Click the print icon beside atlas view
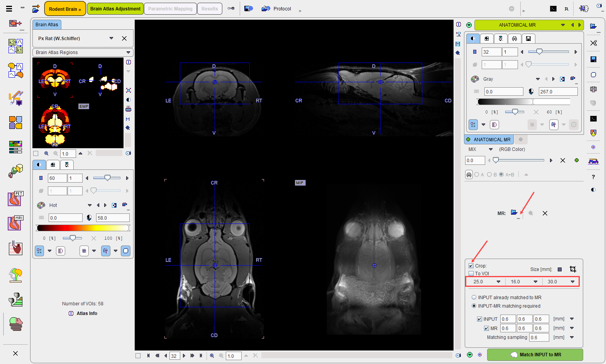Image resolution: width=606 pixels, height=364 pixels. point(128,109)
